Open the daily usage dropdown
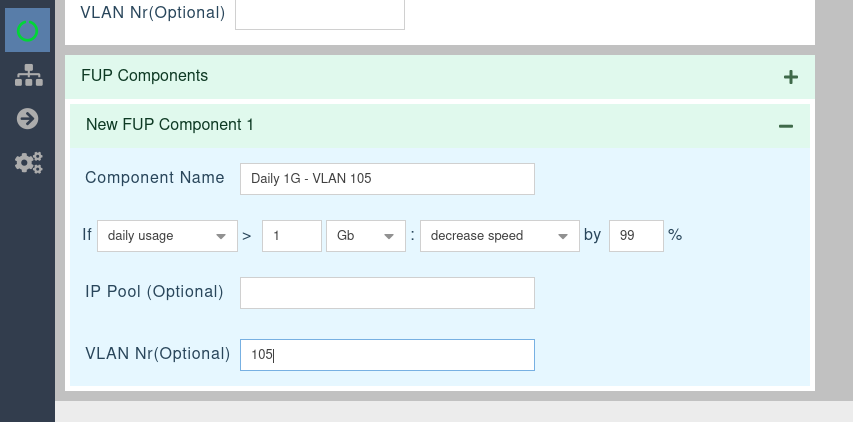This screenshot has width=853, height=422. coord(166,236)
